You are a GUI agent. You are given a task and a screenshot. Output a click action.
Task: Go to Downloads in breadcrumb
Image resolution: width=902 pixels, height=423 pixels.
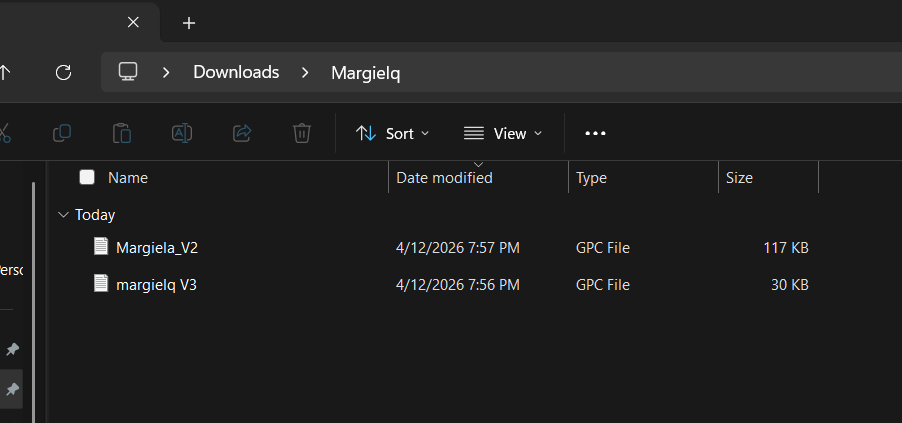[236, 72]
